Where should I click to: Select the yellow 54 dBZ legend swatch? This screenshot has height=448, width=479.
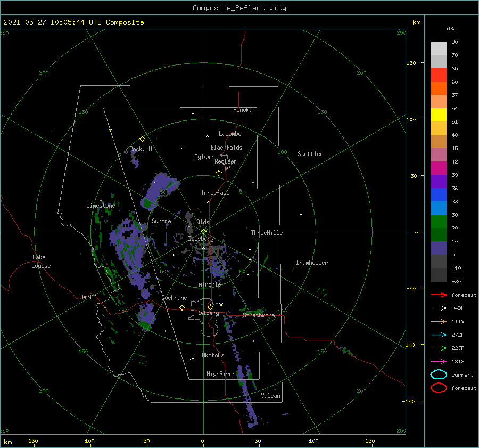[439, 115]
